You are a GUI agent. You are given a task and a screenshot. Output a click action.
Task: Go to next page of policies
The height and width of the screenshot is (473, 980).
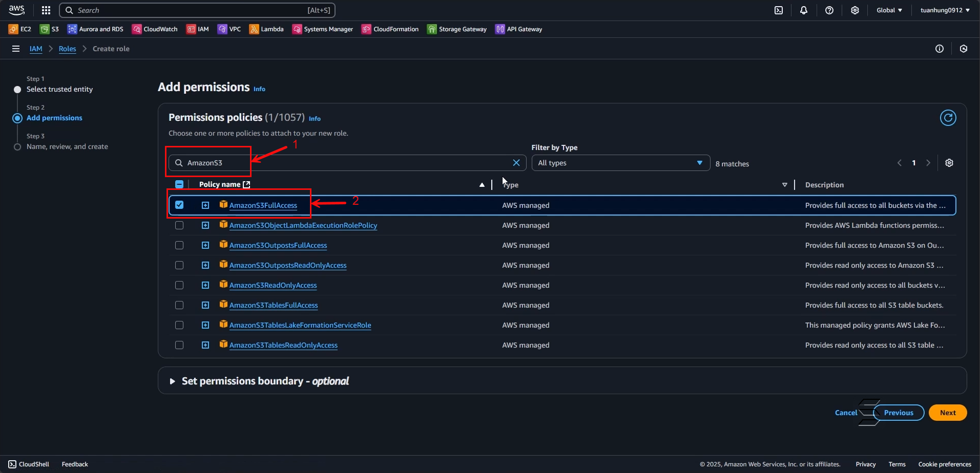click(x=928, y=163)
